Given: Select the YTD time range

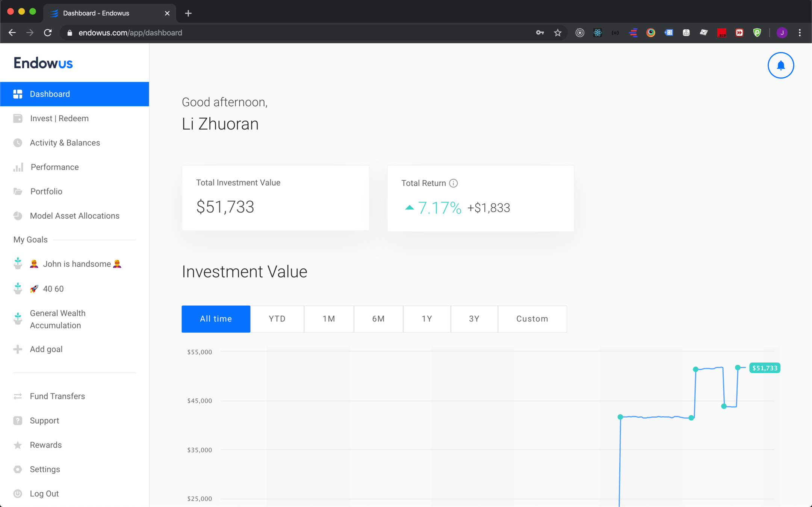Looking at the screenshot, I should 277,319.
